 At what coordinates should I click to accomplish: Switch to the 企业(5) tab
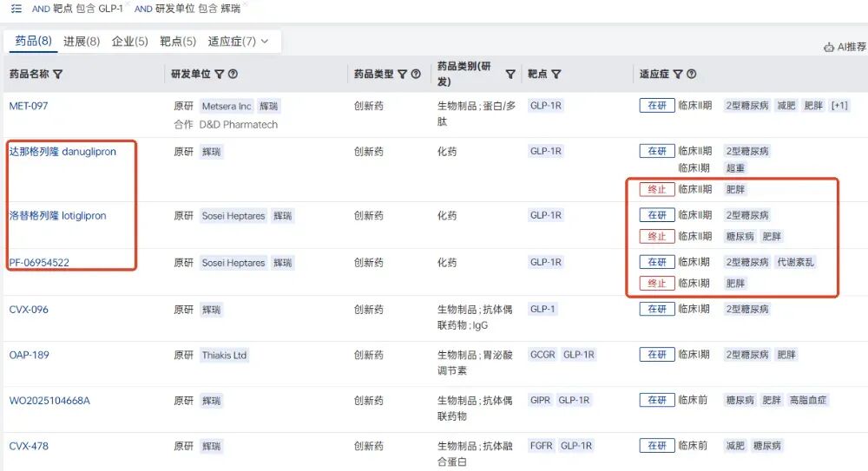pyautogui.click(x=129, y=41)
